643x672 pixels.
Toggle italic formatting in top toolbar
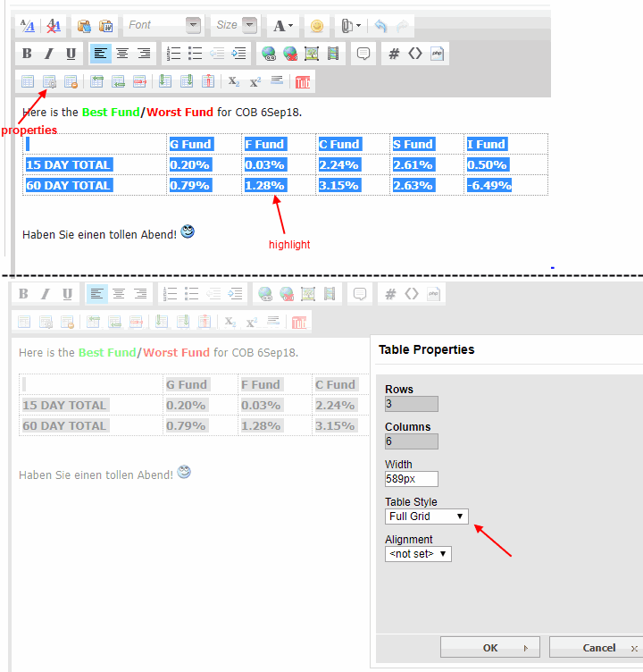[48, 54]
